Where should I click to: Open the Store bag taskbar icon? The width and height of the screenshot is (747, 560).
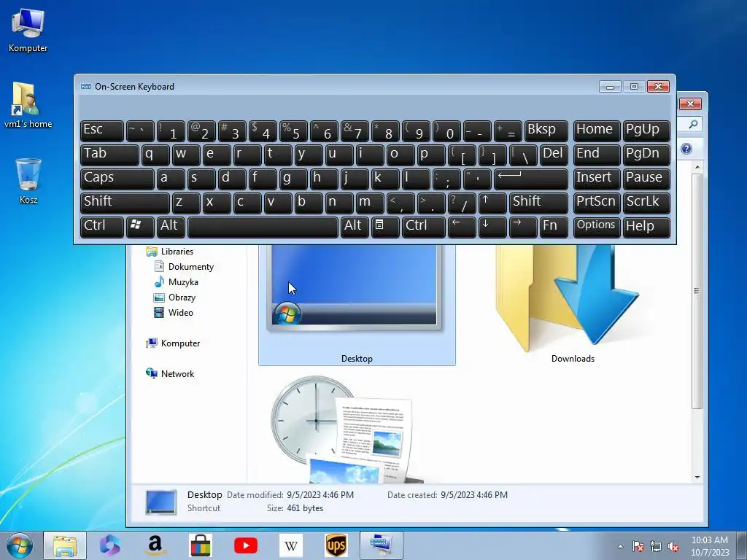pos(200,545)
